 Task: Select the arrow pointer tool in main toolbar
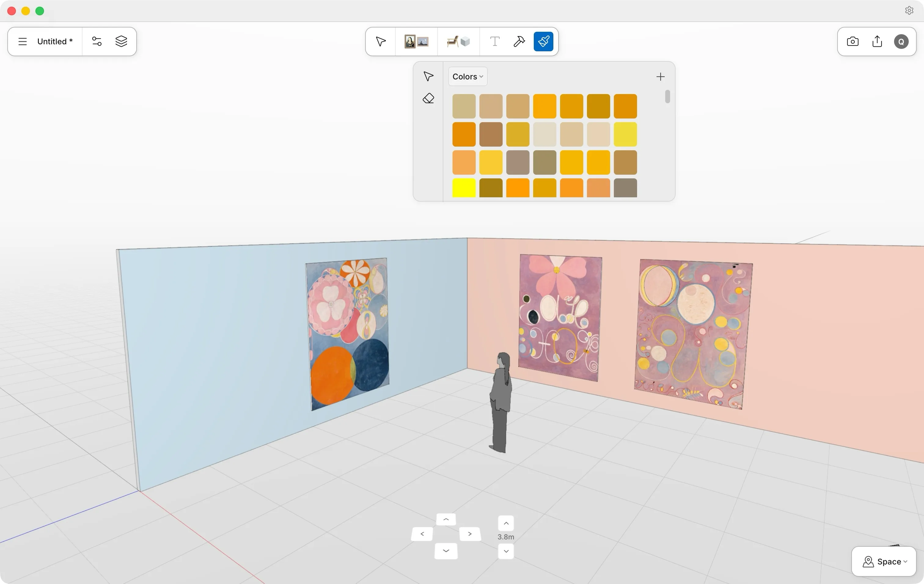[381, 42]
